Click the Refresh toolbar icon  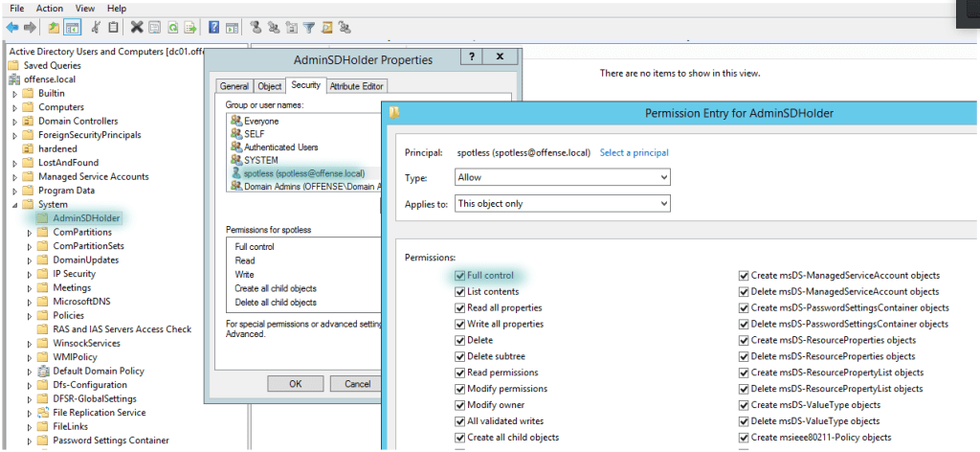click(173, 27)
